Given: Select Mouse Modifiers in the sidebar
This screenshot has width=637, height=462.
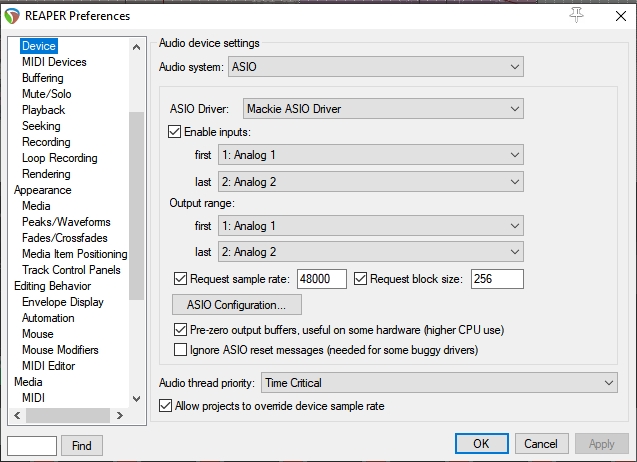Looking at the screenshot, I should click(60, 350).
